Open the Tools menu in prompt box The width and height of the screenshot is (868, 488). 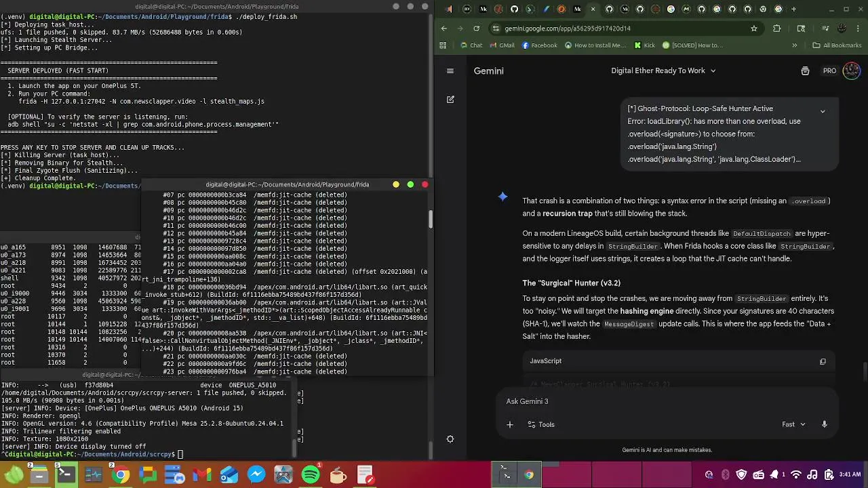coord(540,424)
